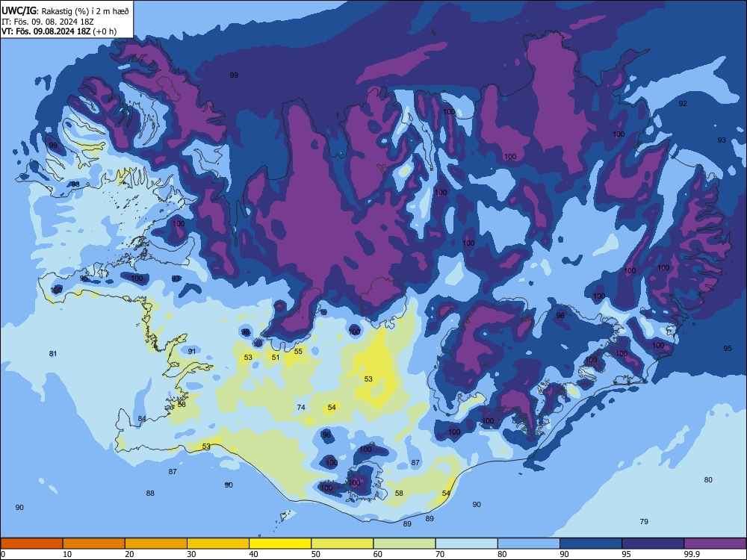Click the 'UWC/IG' title label
The width and height of the screenshot is (747, 560).
click(19, 11)
